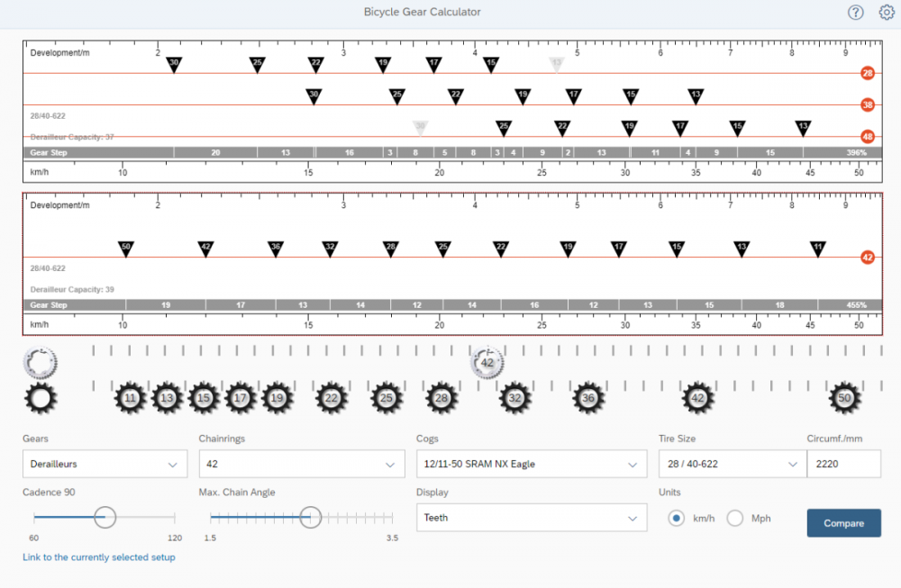Viewport: 901px width, 588px height.
Task: Open Link to the currently selected setup
Action: (x=99, y=557)
